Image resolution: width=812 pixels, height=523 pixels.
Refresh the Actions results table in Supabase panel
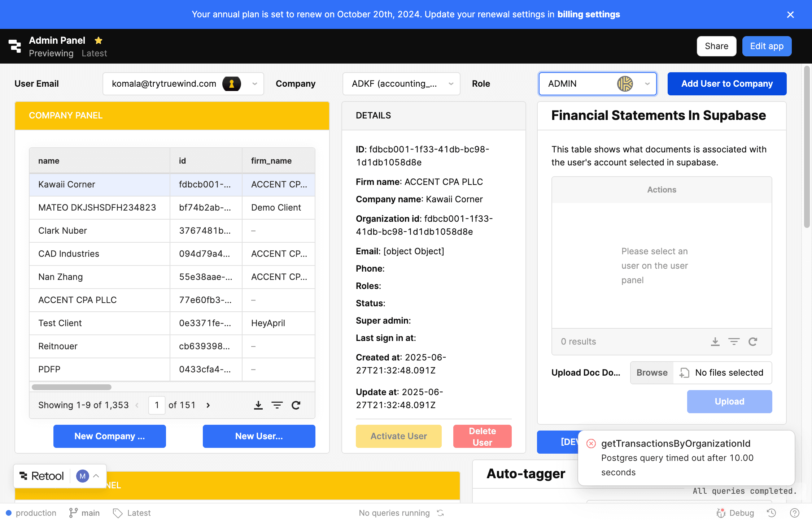(x=753, y=342)
